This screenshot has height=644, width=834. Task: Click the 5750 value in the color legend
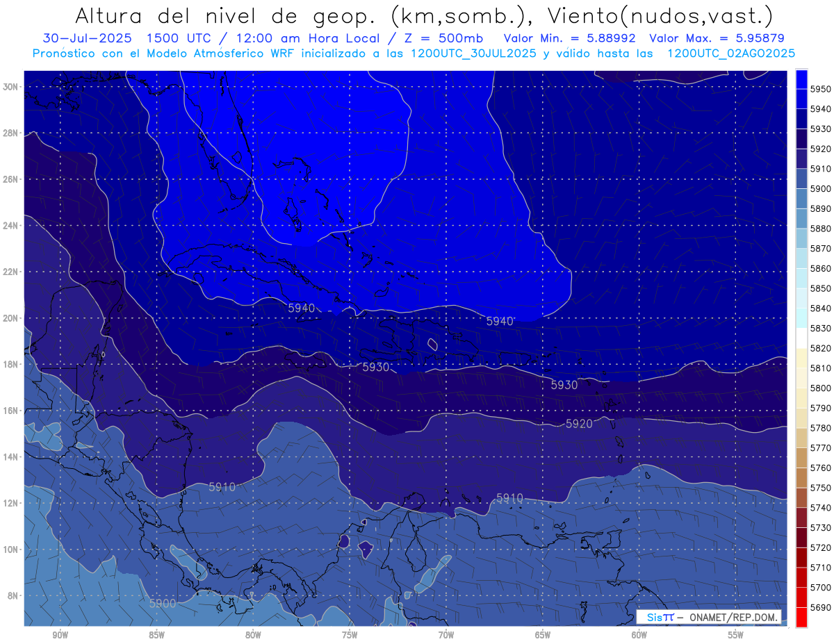click(821, 488)
